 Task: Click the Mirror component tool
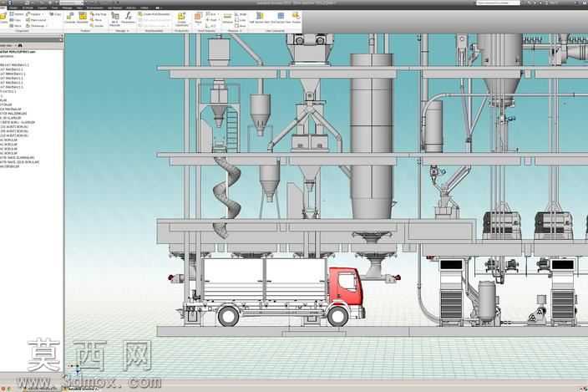[15, 26]
